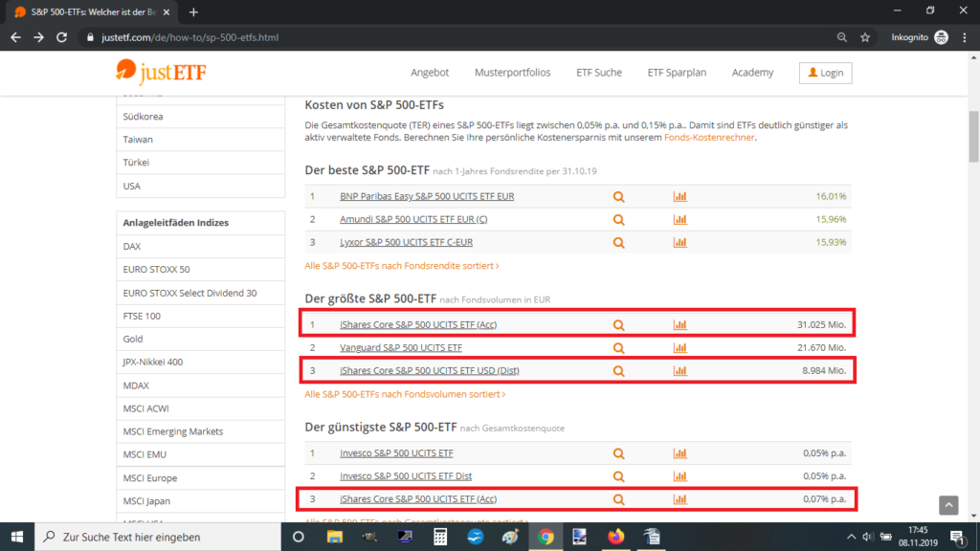Open Alle S&P 500-ETFs nach Fondsvolumen sortiert
Image resolution: width=980 pixels, height=551 pixels.
point(405,394)
